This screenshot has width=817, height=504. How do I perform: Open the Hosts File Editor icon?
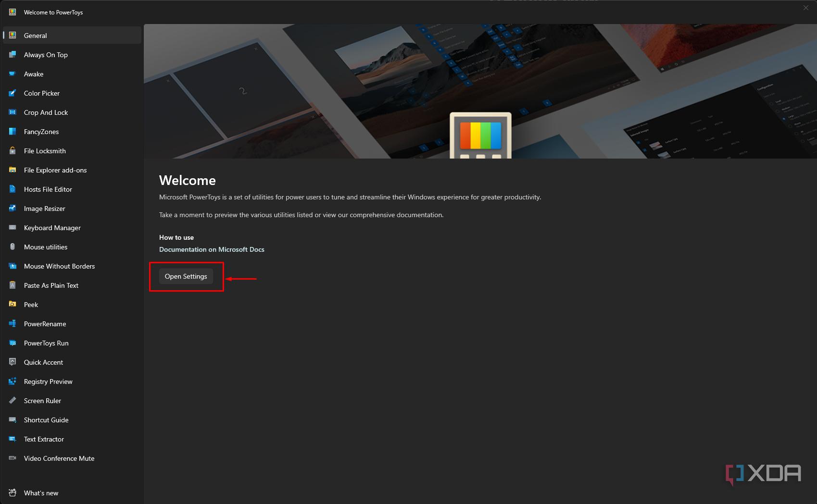tap(13, 189)
